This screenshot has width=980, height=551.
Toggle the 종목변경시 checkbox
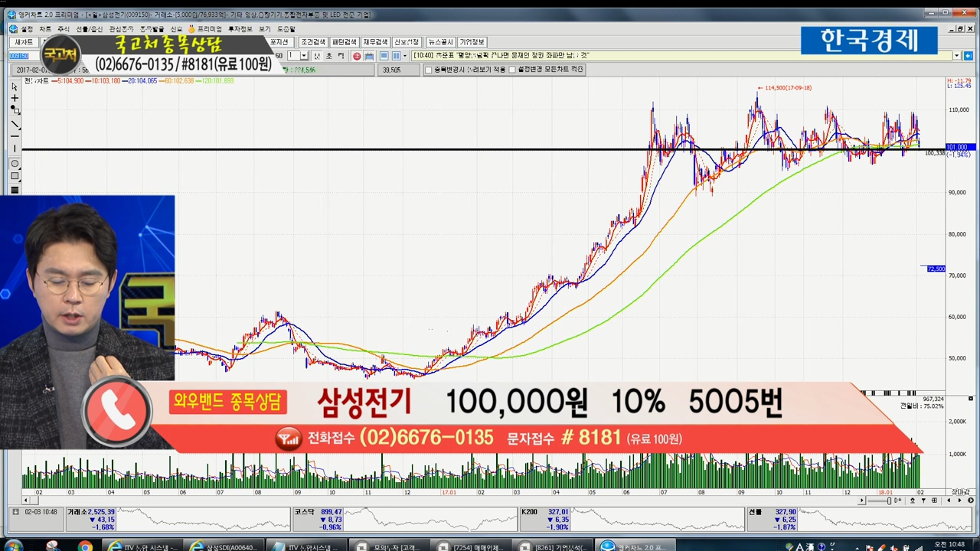[429, 70]
